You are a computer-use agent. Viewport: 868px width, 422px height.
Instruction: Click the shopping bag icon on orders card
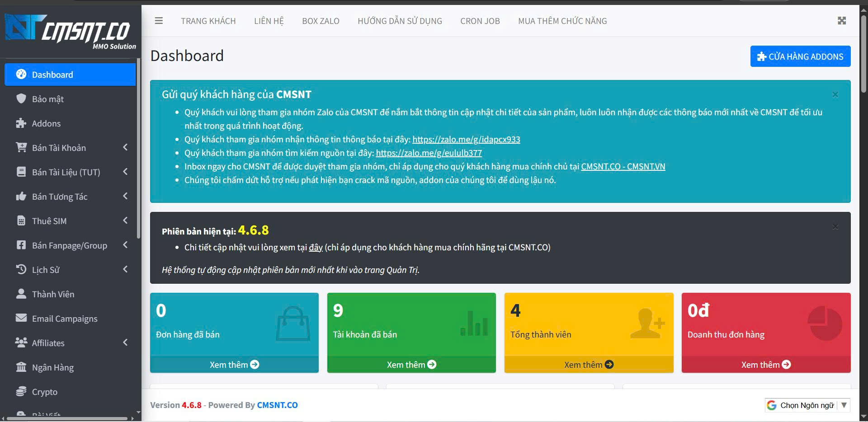pyautogui.click(x=293, y=324)
